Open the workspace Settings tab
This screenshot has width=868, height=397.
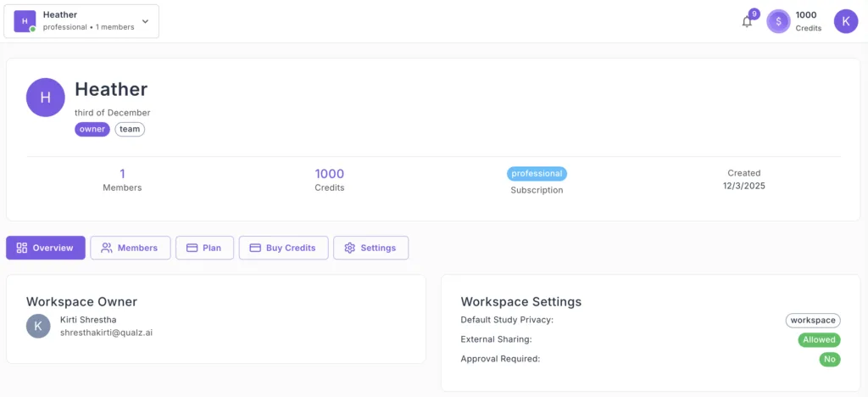tap(370, 248)
